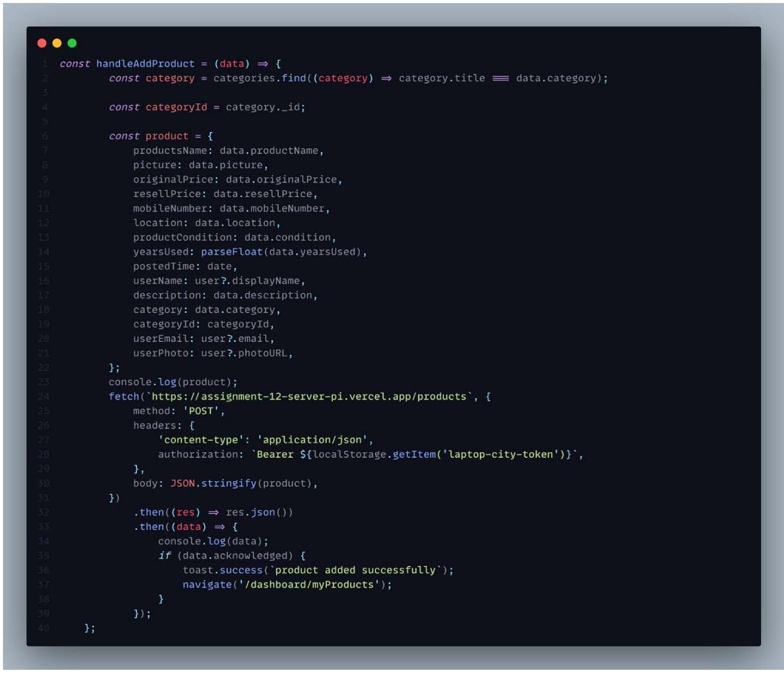Click JSON.stringify on the body line
Viewport: 784px width, 674px height.
pyautogui.click(x=213, y=484)
